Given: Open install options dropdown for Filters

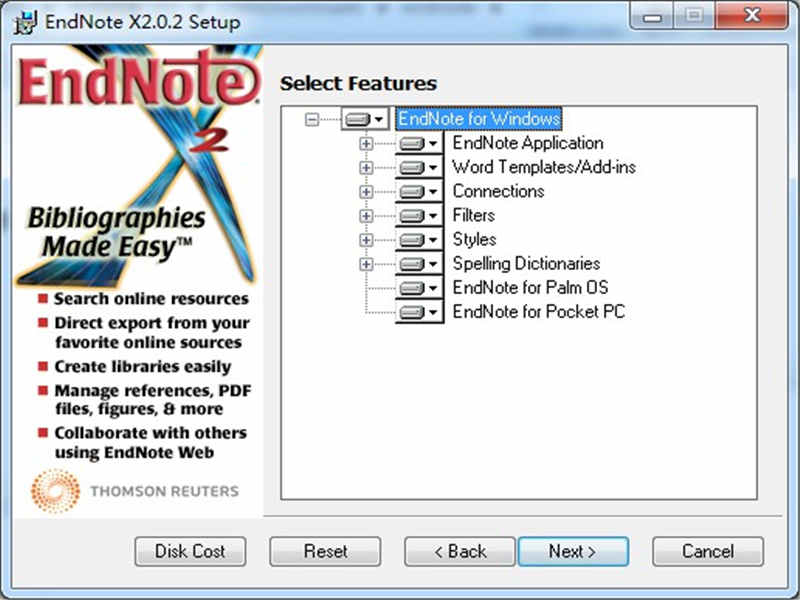Looking at the screenshot, I should click(x=419, y=216).
